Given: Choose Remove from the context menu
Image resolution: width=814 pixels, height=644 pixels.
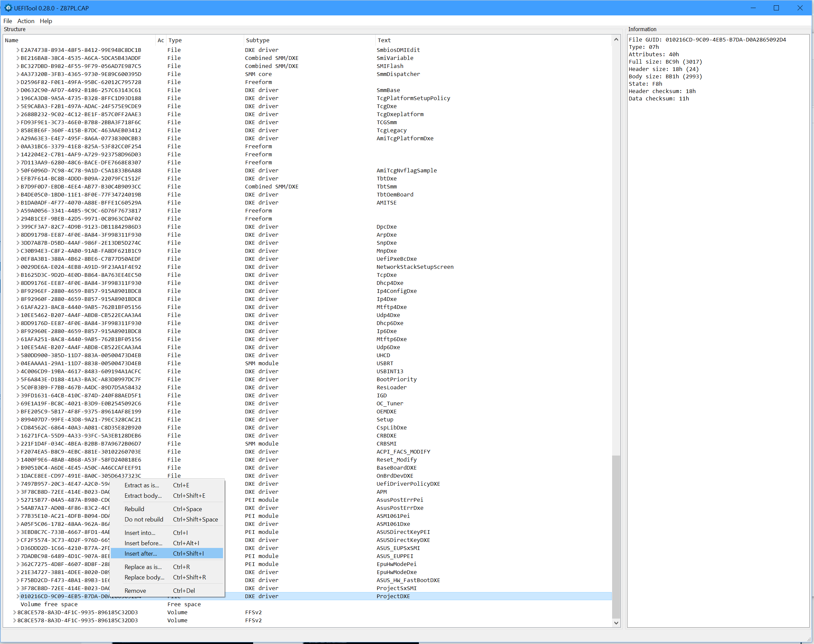Looking at the screenshot, I should click(x=167, y=591).
